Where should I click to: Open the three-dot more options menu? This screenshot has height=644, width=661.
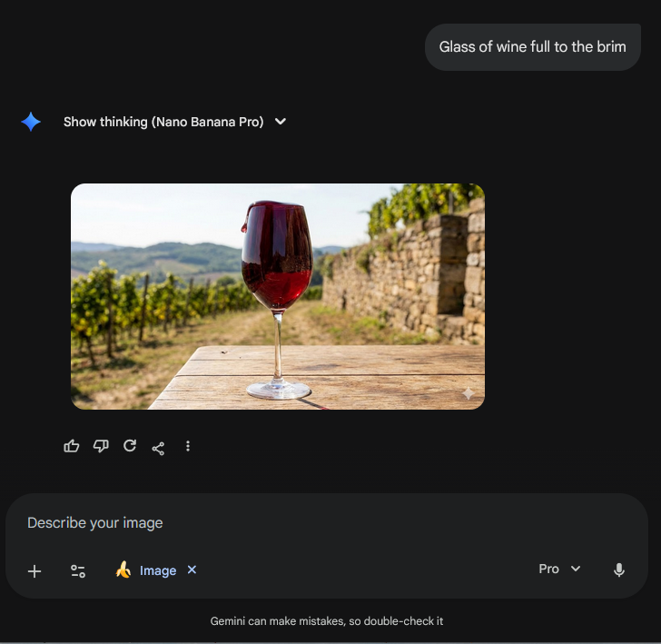(x=188, y=446)
